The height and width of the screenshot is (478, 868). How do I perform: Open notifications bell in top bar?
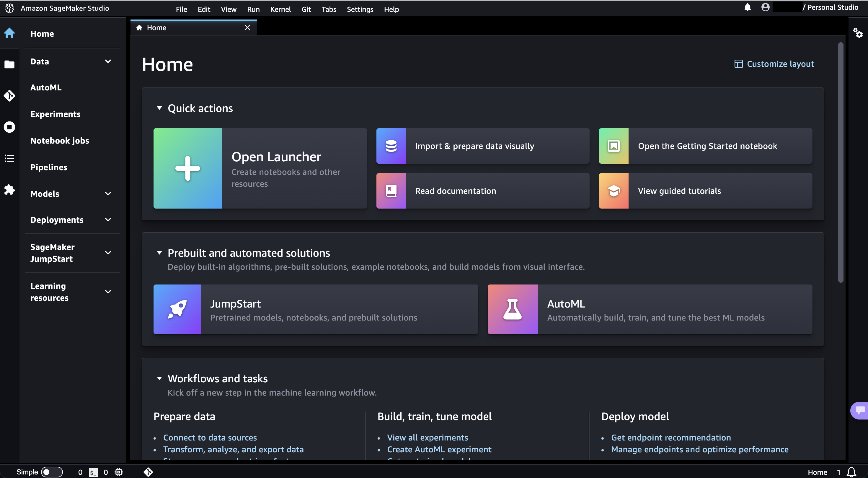[747, 7]
